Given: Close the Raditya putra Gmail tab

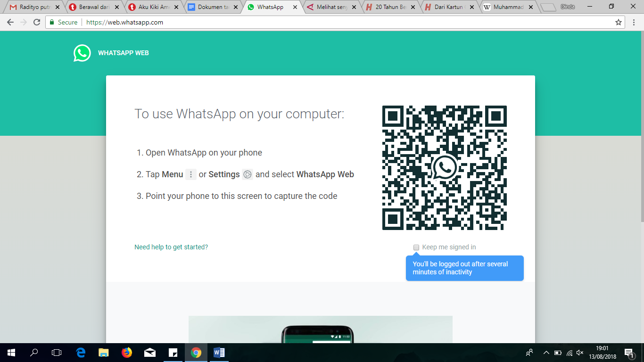Looking at the screenshot, I should [58, 8].
